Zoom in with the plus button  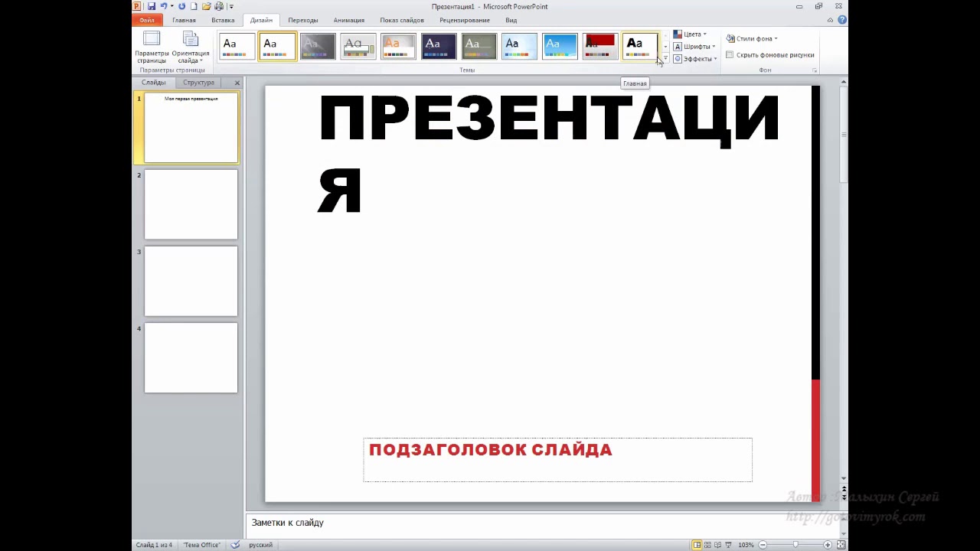(x=828, y=545)
